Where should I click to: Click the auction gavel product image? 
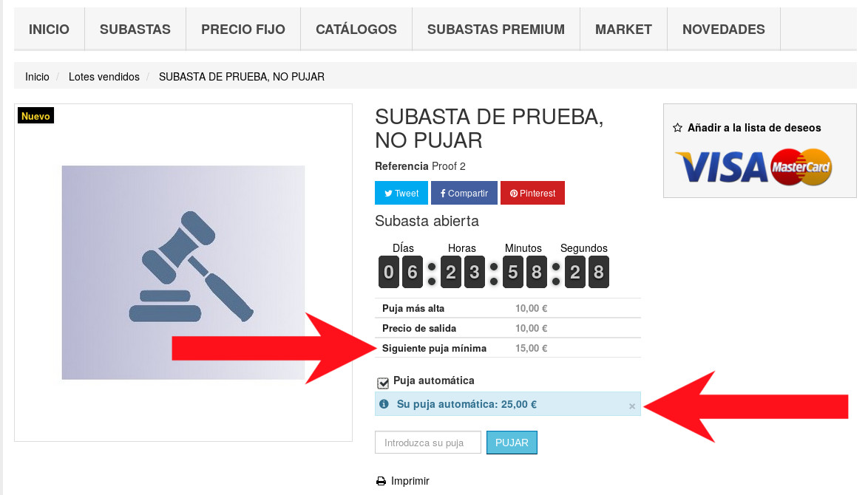point(183,273)
